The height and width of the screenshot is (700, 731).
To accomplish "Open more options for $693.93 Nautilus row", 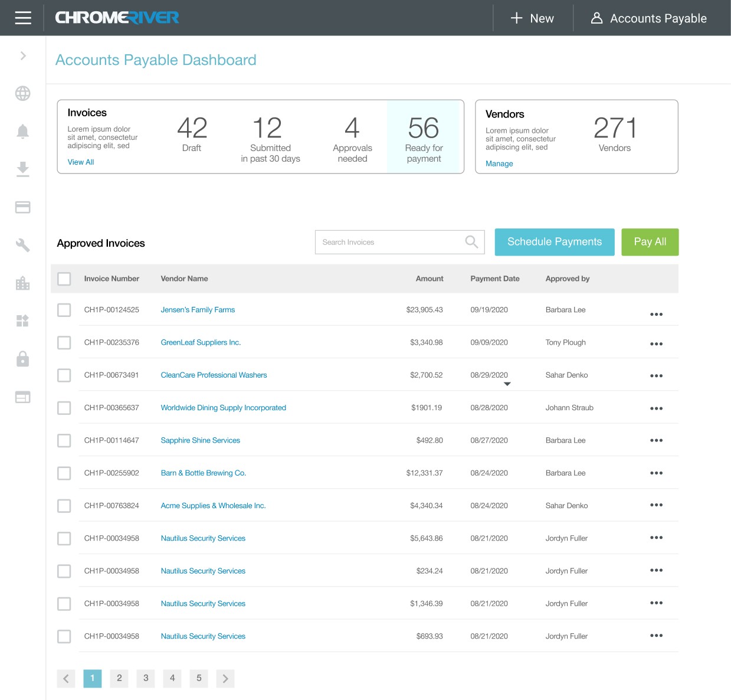I will pos(656,636).
